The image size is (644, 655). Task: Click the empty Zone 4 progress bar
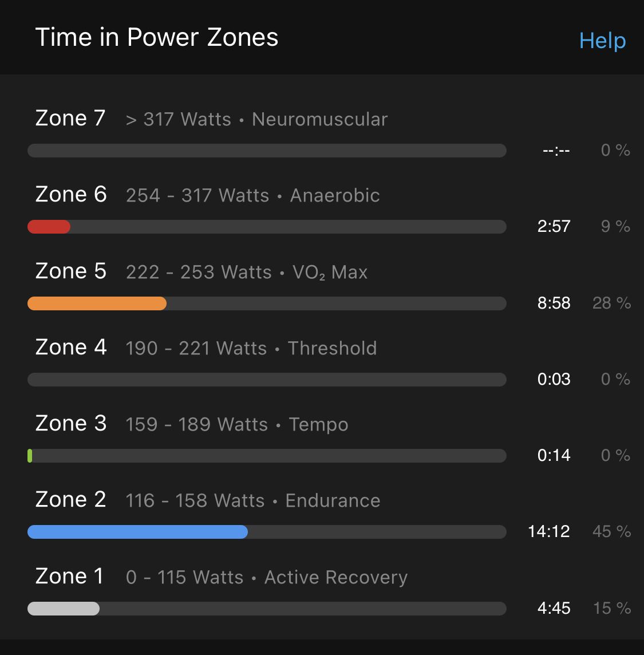click(267, 380)
